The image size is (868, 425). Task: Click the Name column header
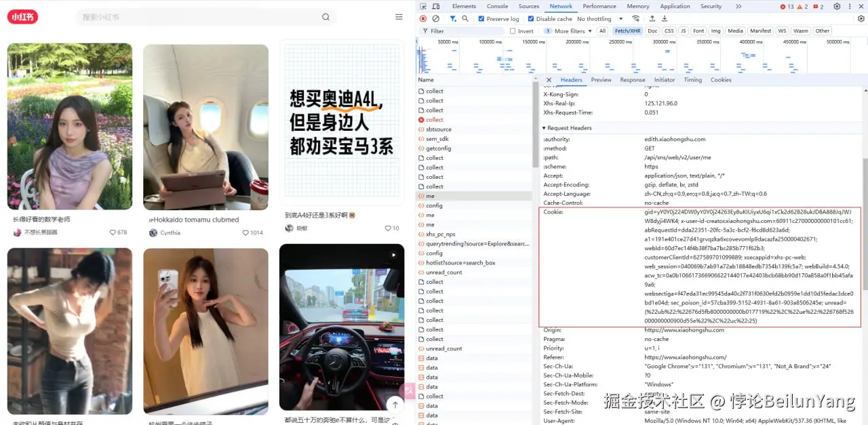pyautogui.click(x=474, y=80)
